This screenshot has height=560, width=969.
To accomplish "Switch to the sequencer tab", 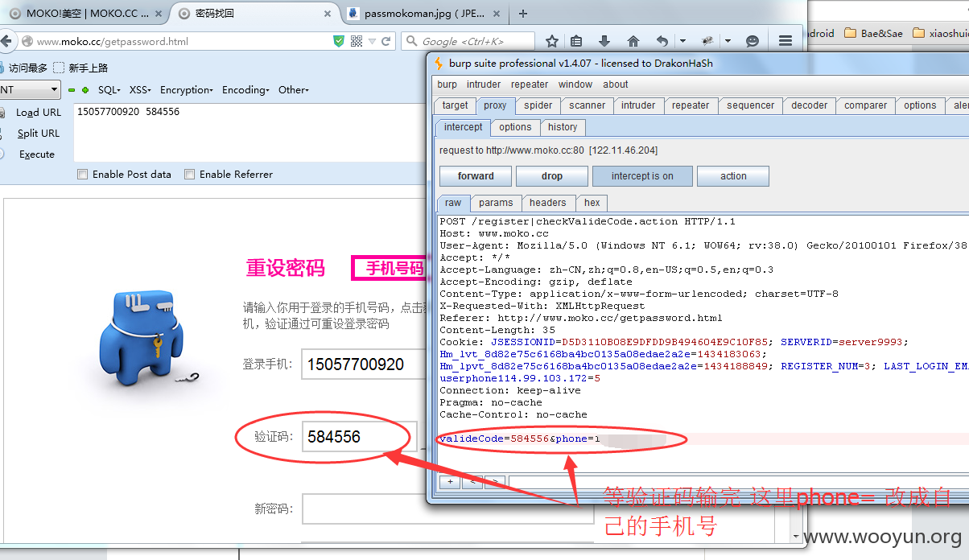I will (751, 105).
